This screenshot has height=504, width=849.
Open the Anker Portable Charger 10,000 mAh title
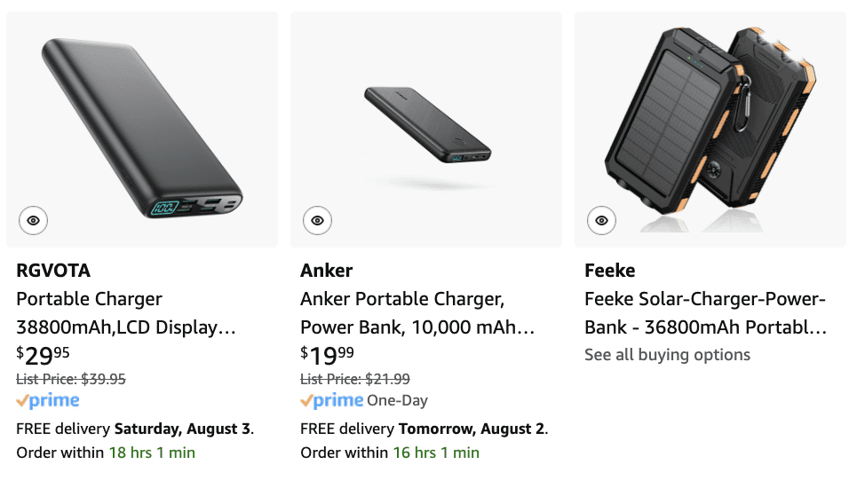(x=417, y=313)
